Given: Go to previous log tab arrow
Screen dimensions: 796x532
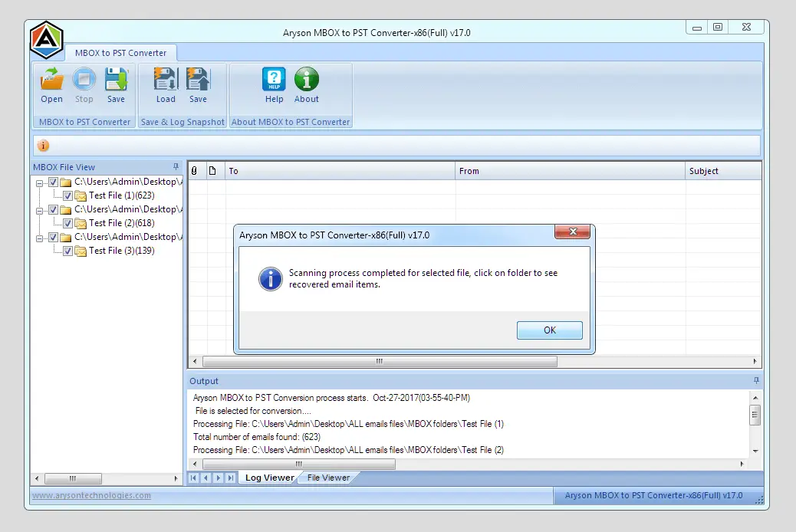Looking at the screenshot, I should [206, 478].
